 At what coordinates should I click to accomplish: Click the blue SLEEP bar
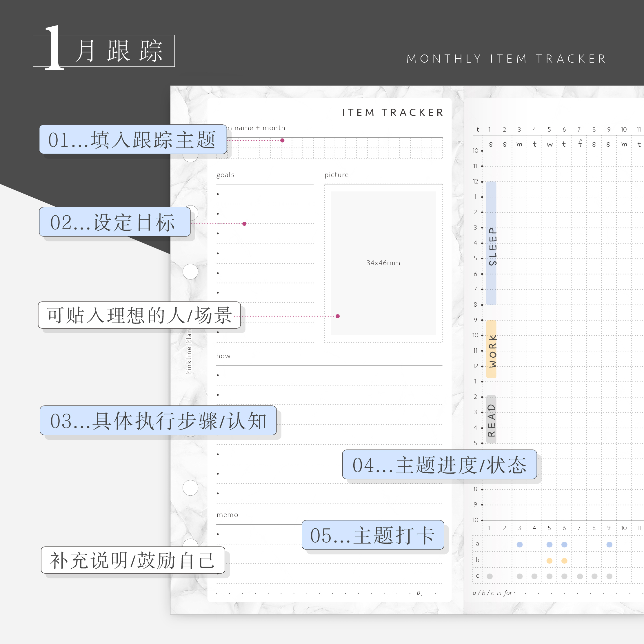[491, 243]
